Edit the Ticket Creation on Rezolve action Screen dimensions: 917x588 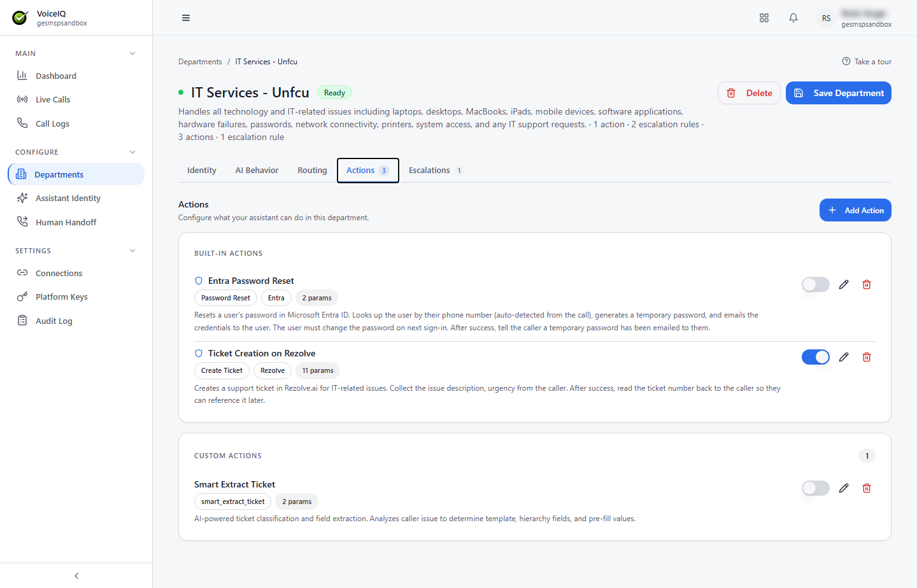click(x=844, y=357)
